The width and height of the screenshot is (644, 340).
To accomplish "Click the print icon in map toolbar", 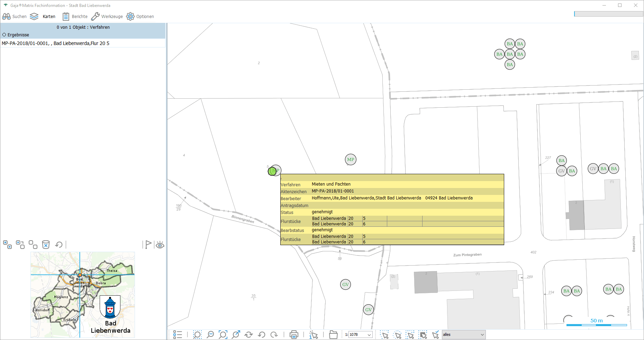I will tap(294, 334).
